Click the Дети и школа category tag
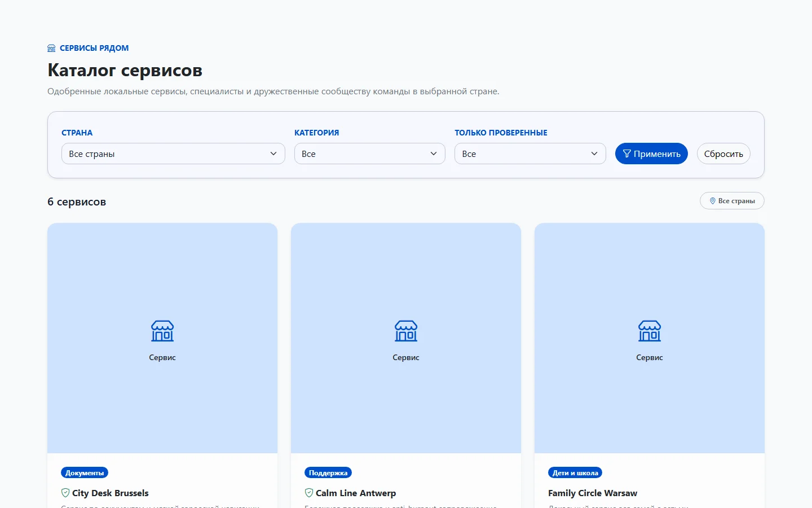Screen dimensions: 812x508 click(575, 472)
